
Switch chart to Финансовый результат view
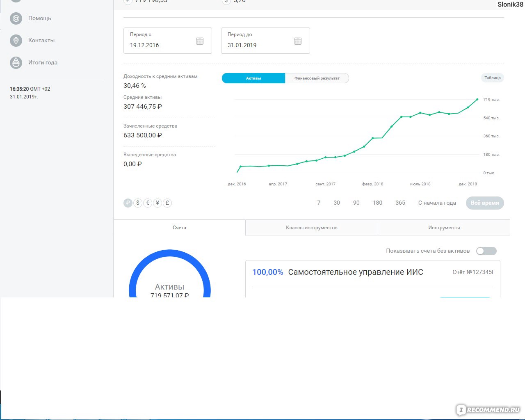pyautogui.click(x=317, y=78)
